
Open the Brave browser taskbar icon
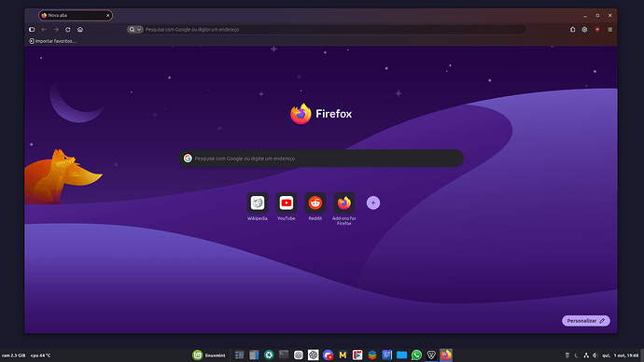431,355
